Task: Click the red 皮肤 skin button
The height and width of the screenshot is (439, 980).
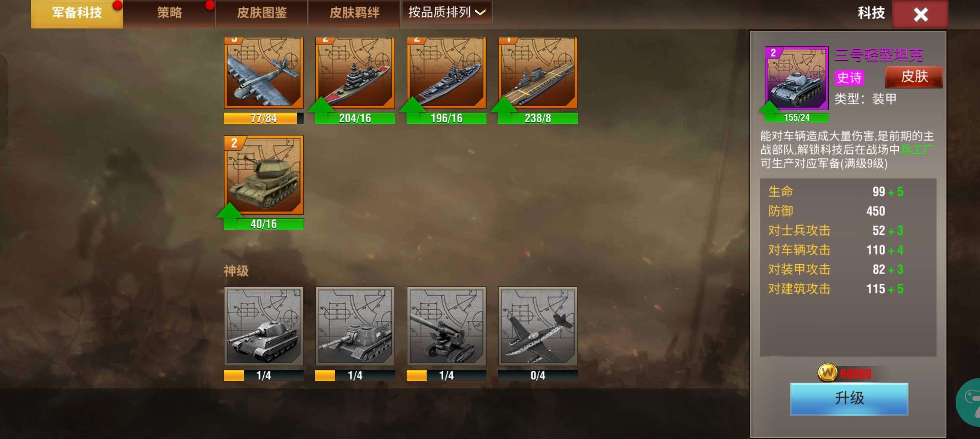Action: (x=914, y=77)
